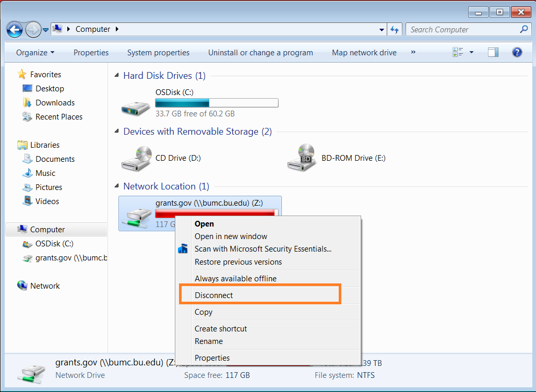The height and width of the screenshot is (392, 536).
Task: Open System properties from toolbar
Action: click(x=158, y=53)
